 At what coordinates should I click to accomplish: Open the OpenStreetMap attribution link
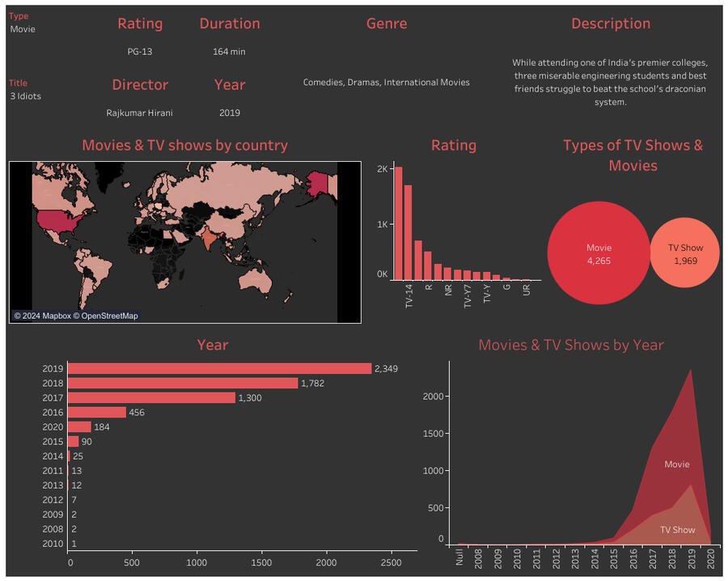pos(109,316)
